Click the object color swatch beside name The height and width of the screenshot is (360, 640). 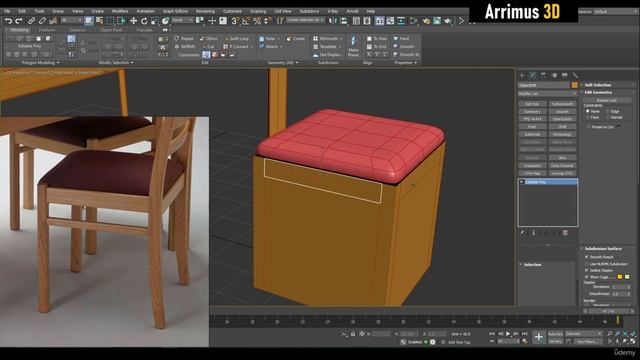[x=574, y=85]
